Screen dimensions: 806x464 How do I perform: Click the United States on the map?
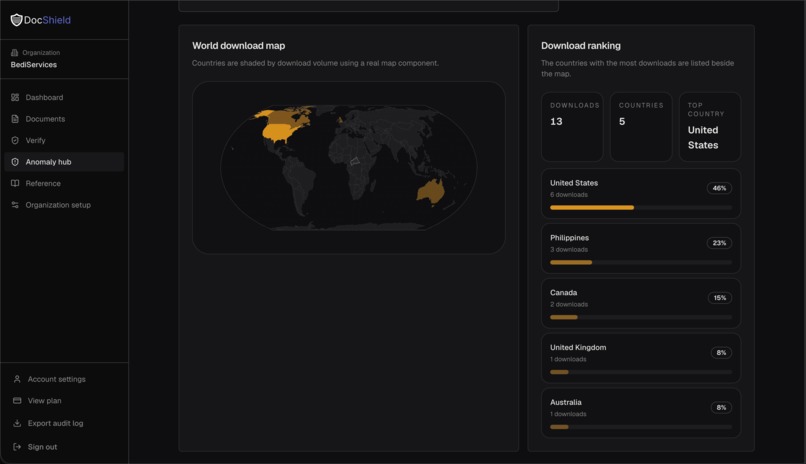(280, 133)
